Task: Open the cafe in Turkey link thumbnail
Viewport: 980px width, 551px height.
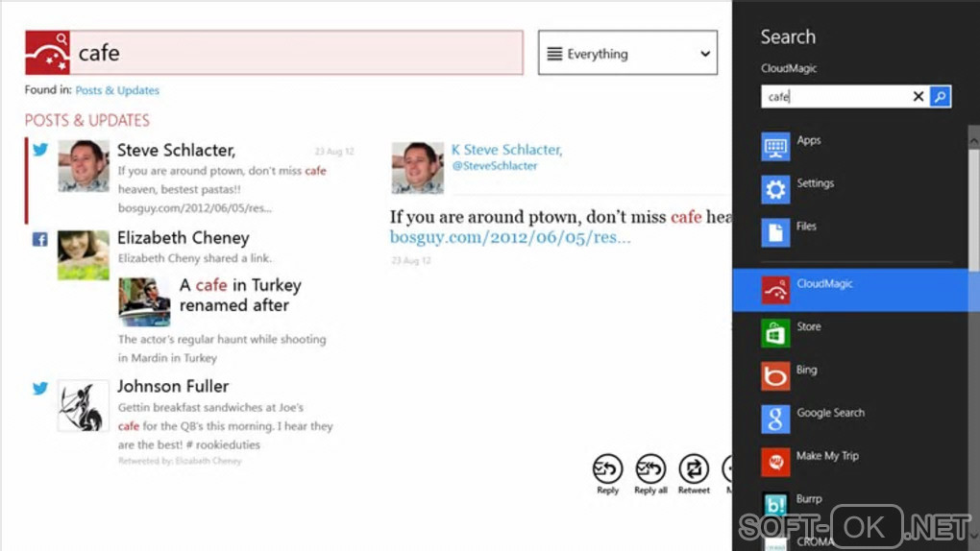Action: tap(144, 301)
